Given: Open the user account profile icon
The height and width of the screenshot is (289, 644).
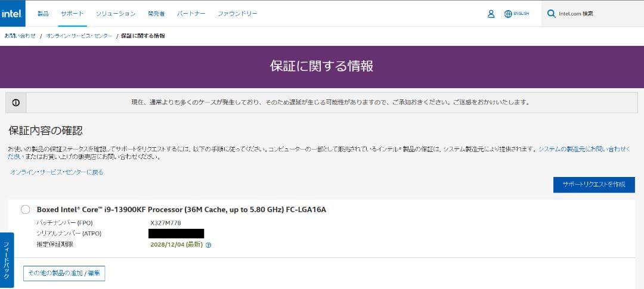Looking at the screenshot, I should pyautogui.click(x=491, y=14).
